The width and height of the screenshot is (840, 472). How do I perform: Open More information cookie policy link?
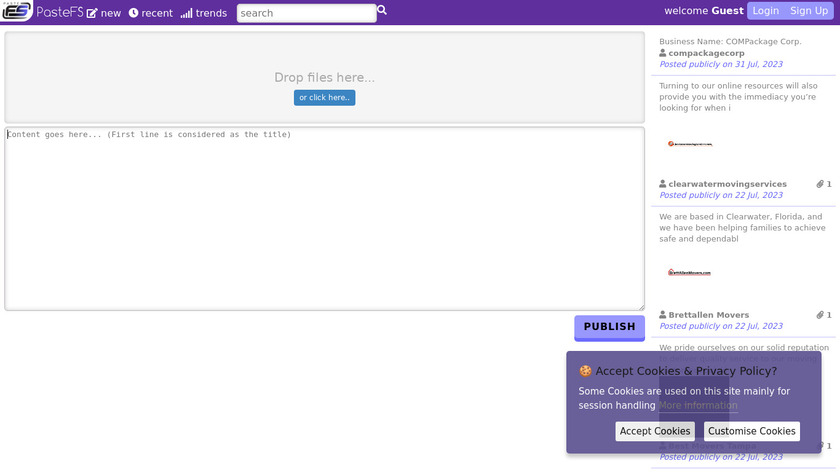(698, 406)
